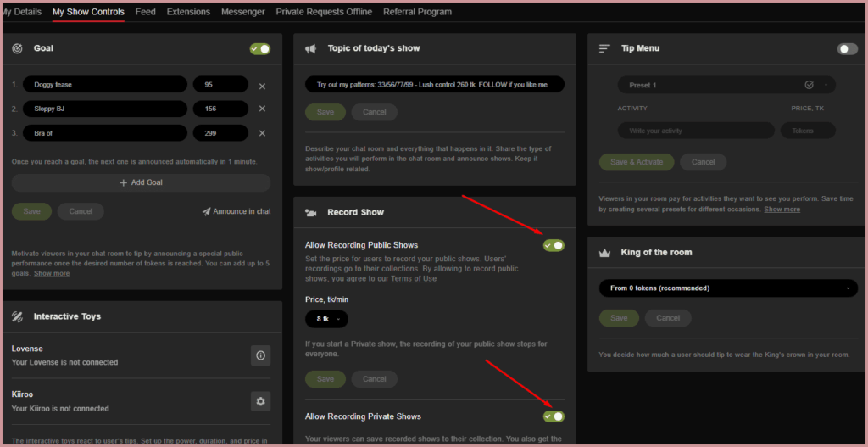The height and width of the screenshot is (447, 868).
Task: Remove the third goal using X icon
Action: coord(262,133)
